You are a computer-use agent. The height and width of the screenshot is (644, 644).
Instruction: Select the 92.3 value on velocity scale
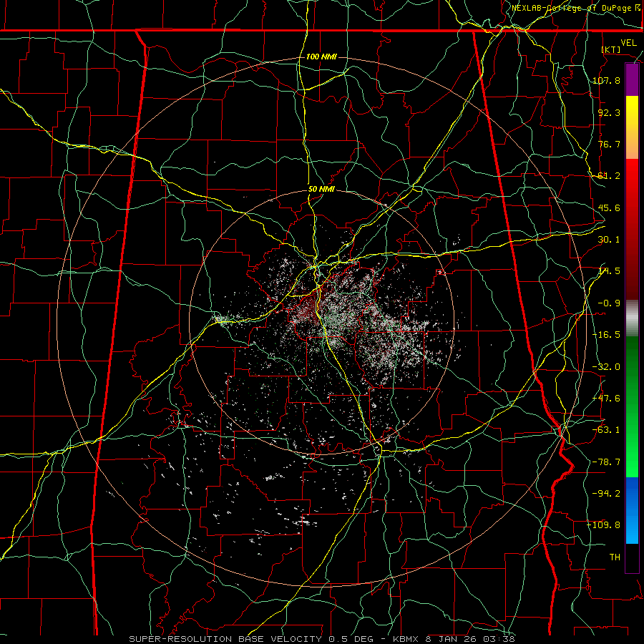tap(609, 112)
